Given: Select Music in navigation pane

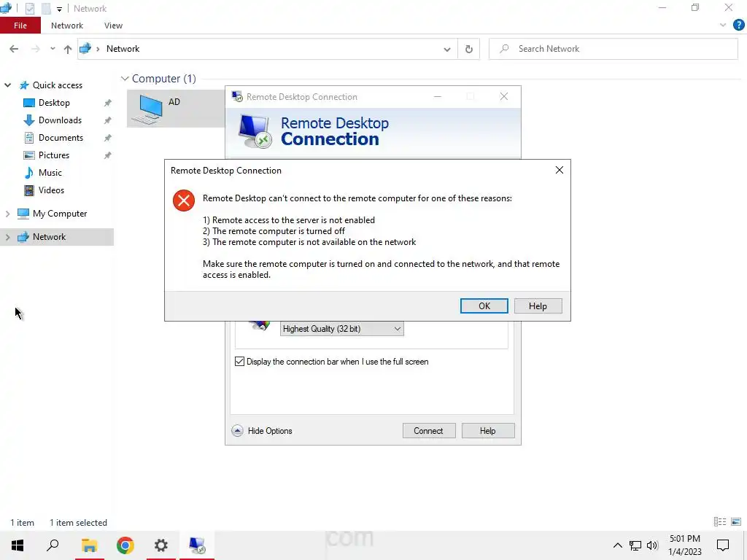Looking at the screenshot, I should click(50, 172).
